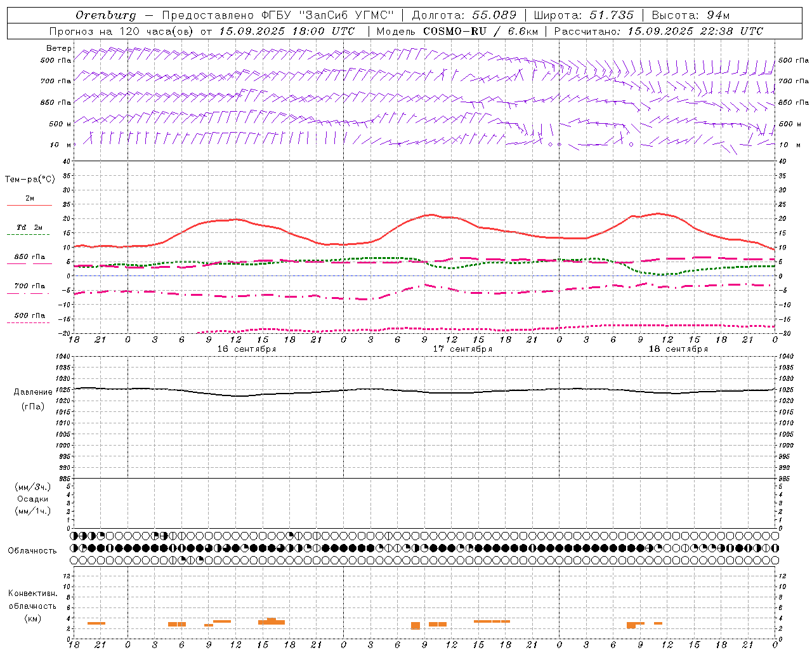
Task: Click the (мм/1ч.) precipitation unit label
Action: (33, 511)
